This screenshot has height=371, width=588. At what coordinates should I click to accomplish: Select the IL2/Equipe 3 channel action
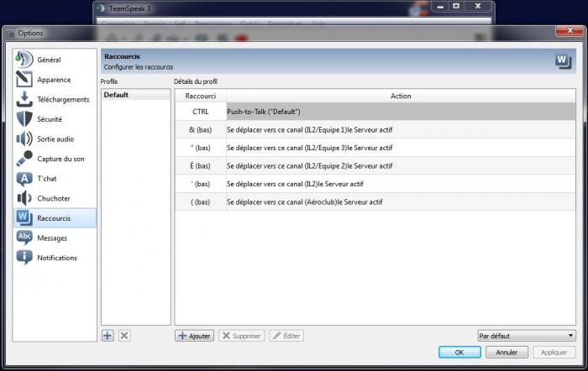click(x=401, y=148)
